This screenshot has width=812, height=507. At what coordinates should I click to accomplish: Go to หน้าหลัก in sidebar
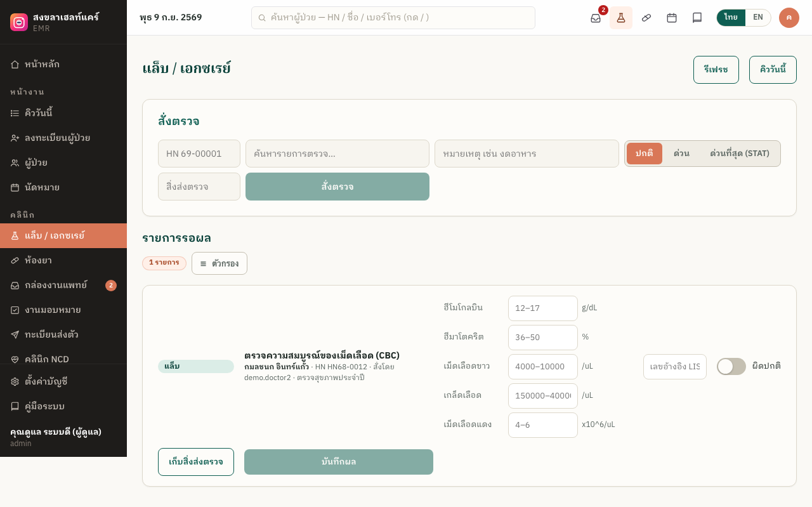pos(63,64)
